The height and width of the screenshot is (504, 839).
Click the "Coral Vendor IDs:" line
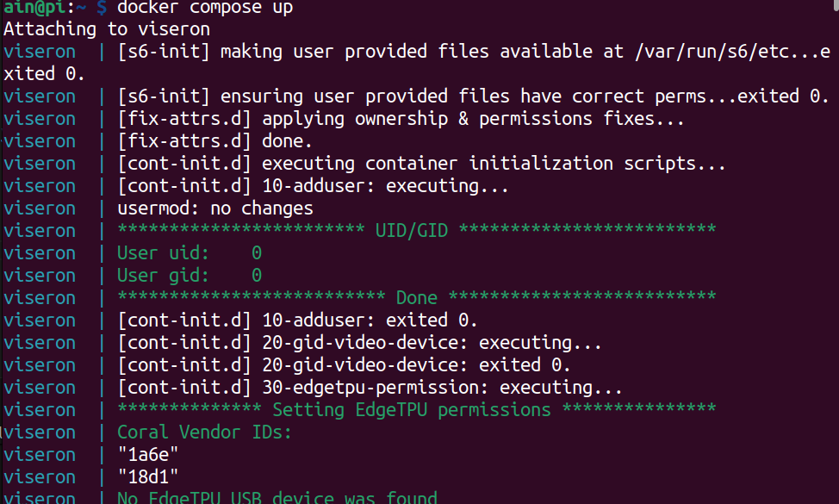pyautogui.click(x=204, y=432)
